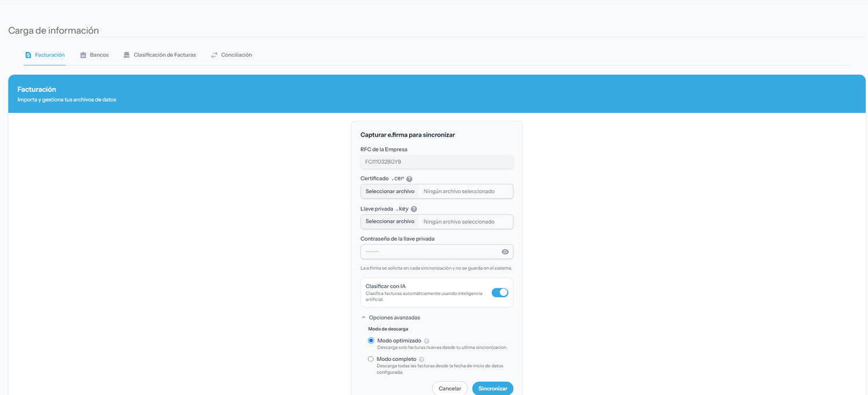Click 'Descarga solo facturas nuevas' description
Screen dimensions: 868x395
442,348
